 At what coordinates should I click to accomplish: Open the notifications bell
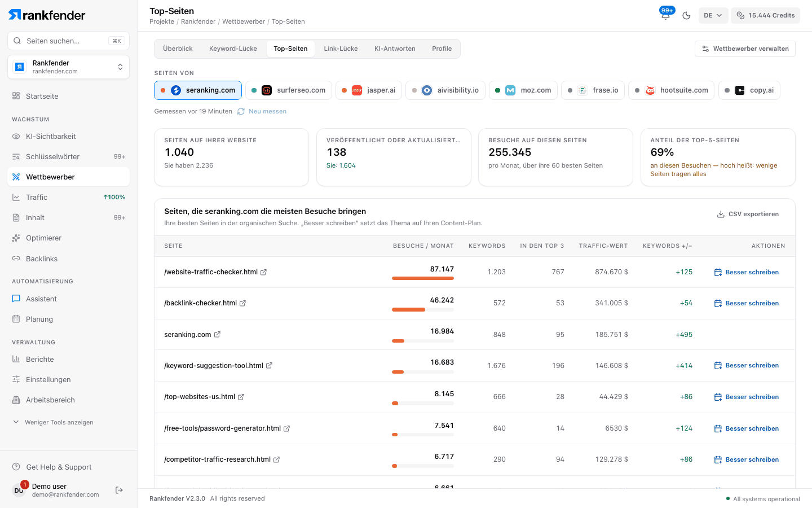coord(665,15)
